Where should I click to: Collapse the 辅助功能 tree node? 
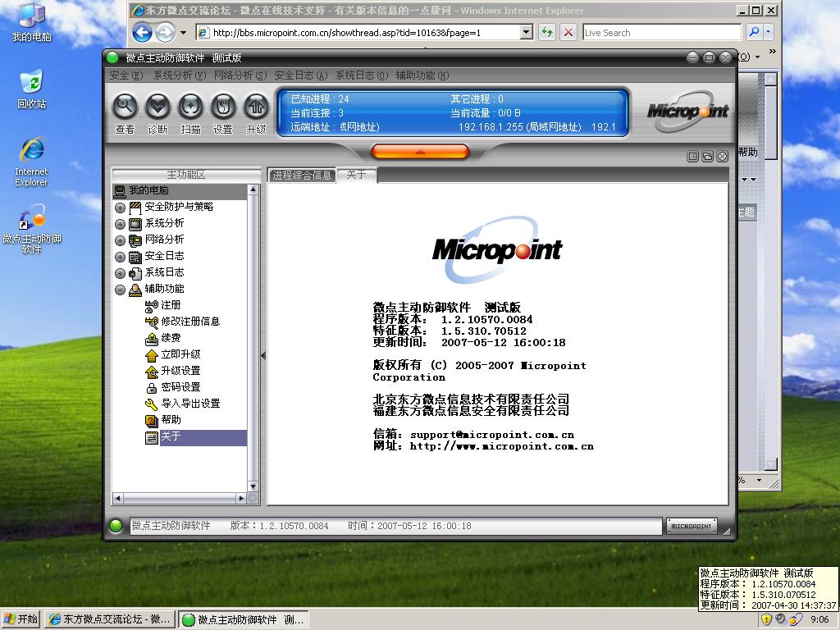coord(121,290)
